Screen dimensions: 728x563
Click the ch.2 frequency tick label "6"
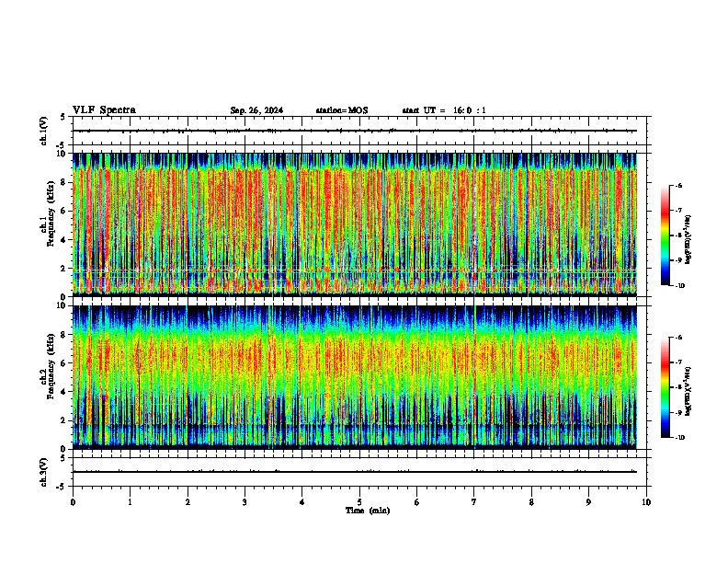(x=64, y=363)
